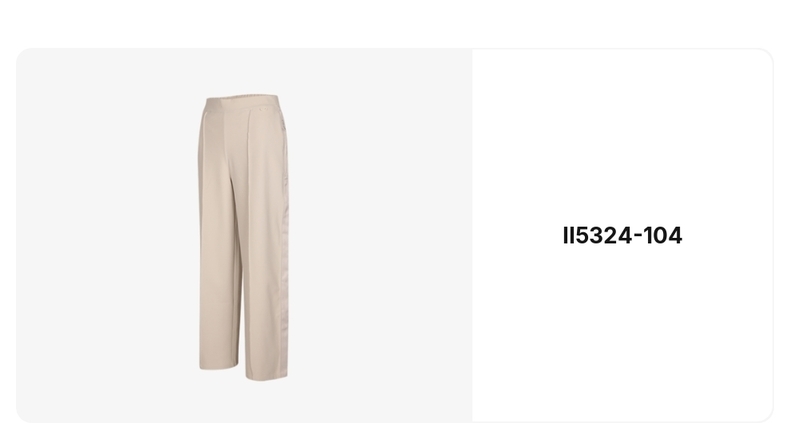Click the side pocket opening on trousers
The height and width of the screenshot is (423, 790).
(284, 126)
